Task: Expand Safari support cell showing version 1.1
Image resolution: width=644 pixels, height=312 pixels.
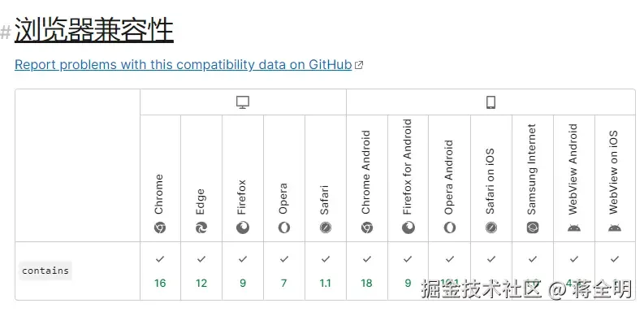Action: tap(326, 271)
